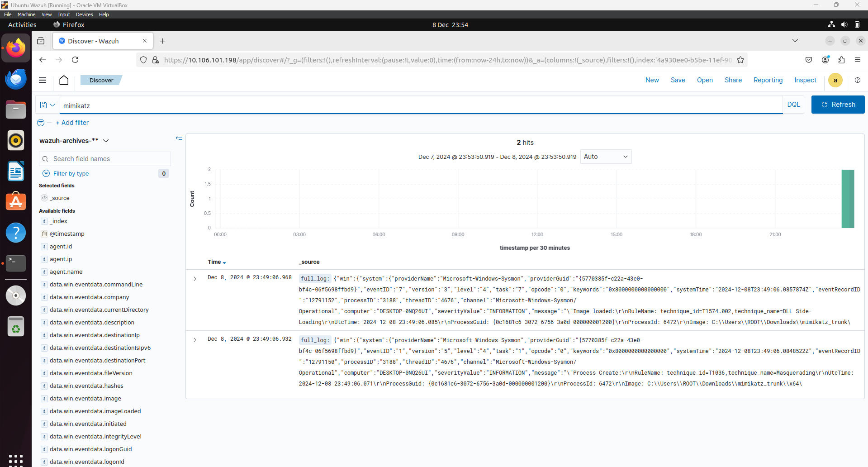The image size is (868, 467).
Task: Open the main navigation hamburger menu
Action: (x=42, y=80)
